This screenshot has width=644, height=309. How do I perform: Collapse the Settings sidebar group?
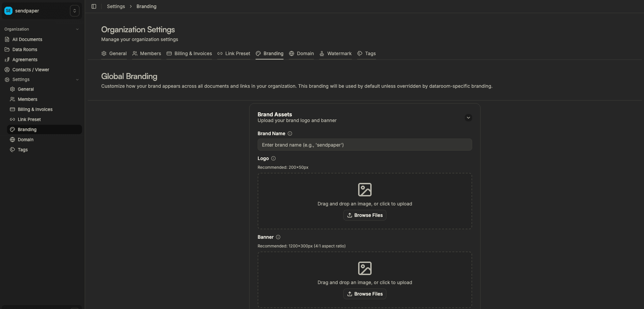coord(77,79)
